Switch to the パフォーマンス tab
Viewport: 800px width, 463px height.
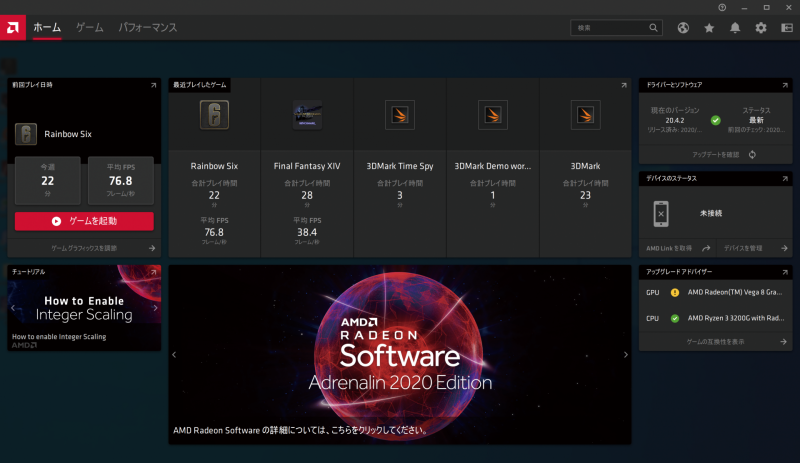[x=148, y=28]
